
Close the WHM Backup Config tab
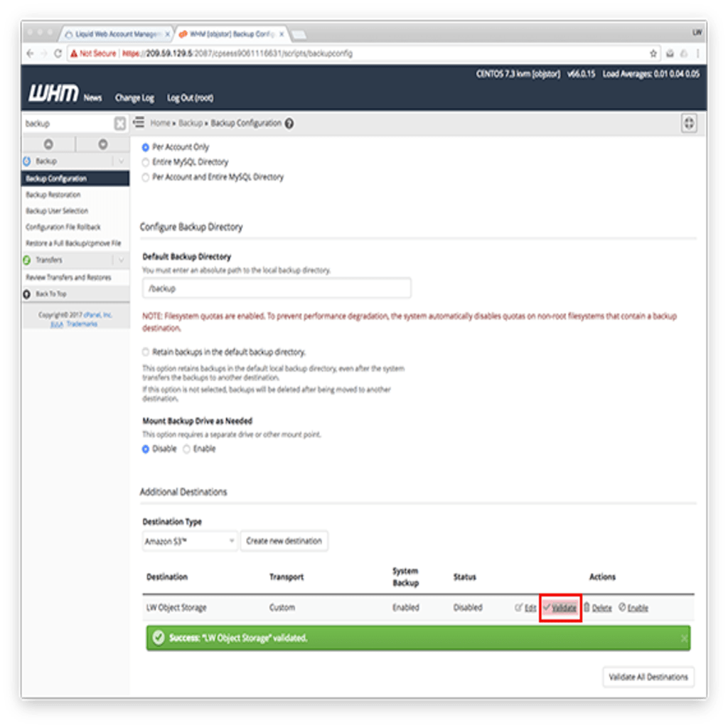tap(282, 34)
